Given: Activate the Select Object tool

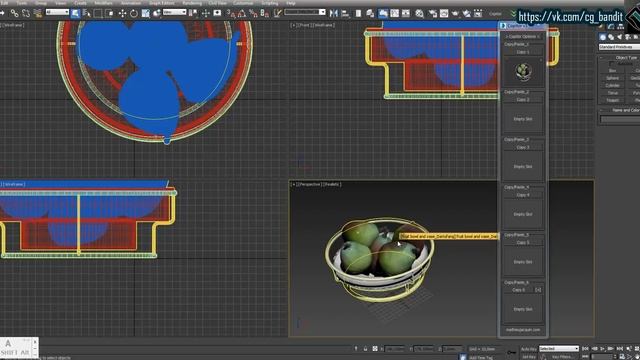Looking at the screenshot, I should [75, 13].
